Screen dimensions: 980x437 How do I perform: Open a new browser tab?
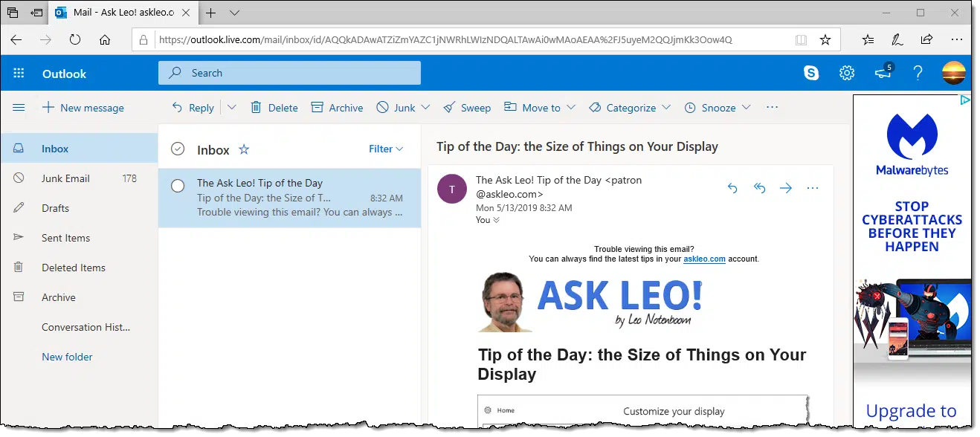coord(211,13)
